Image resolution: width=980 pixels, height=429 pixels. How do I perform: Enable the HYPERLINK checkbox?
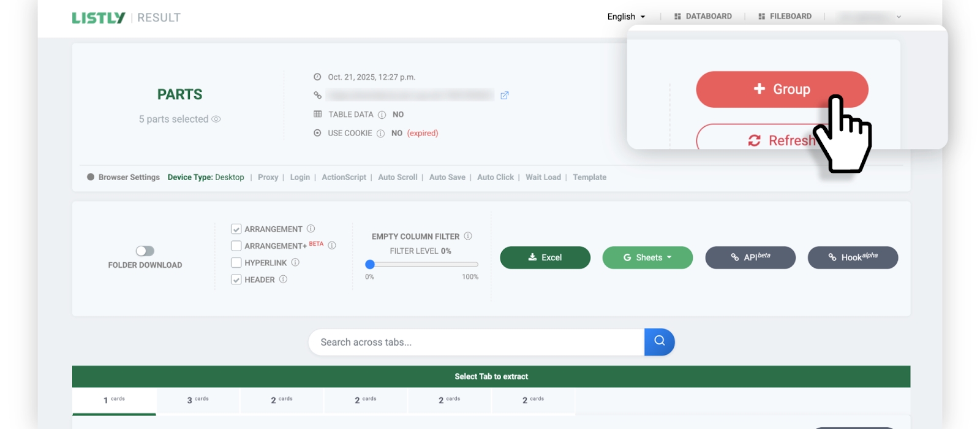click(x=236, y=263)
